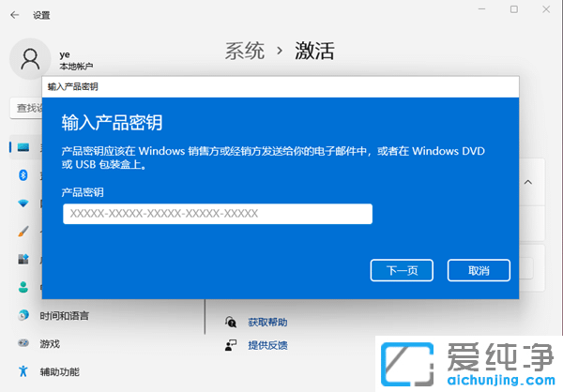Click the 获取帮助 link
The height and width of the screenshot is (392, 563).
tap(267, 322)
